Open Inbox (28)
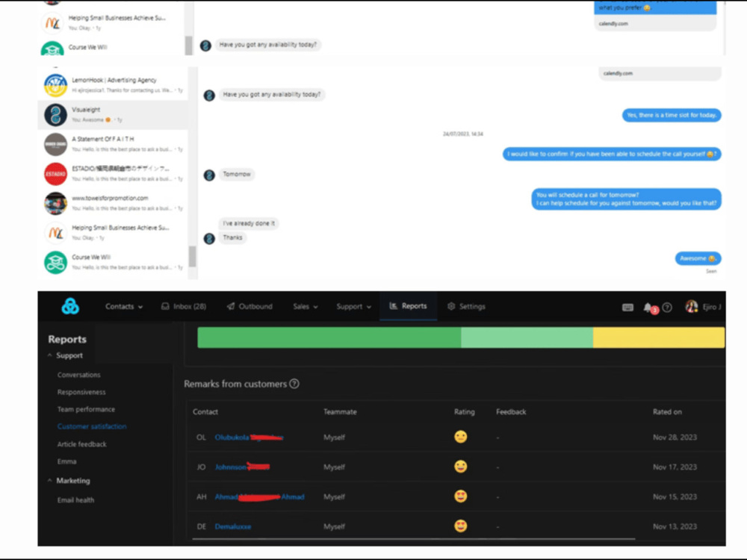 184,307
